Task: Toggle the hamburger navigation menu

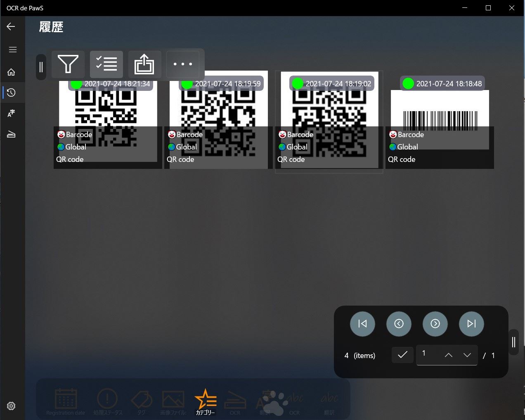Action: [x=13, y=50]
